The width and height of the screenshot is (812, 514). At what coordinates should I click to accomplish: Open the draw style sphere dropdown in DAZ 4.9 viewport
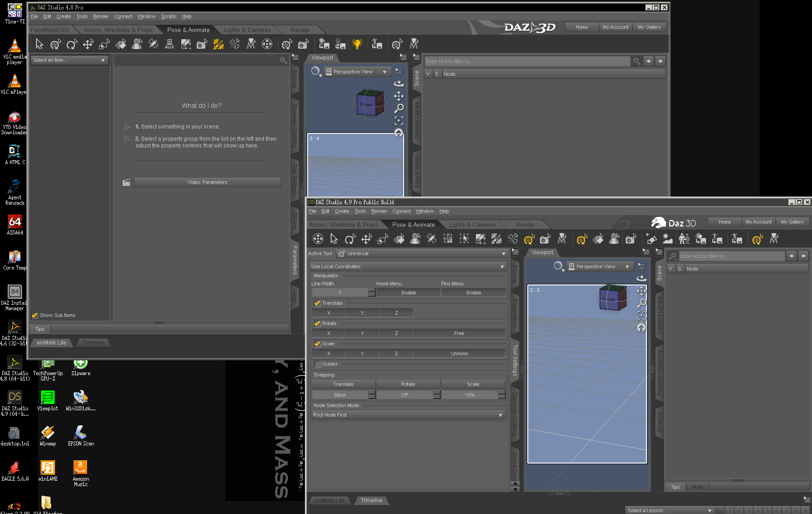559,266
